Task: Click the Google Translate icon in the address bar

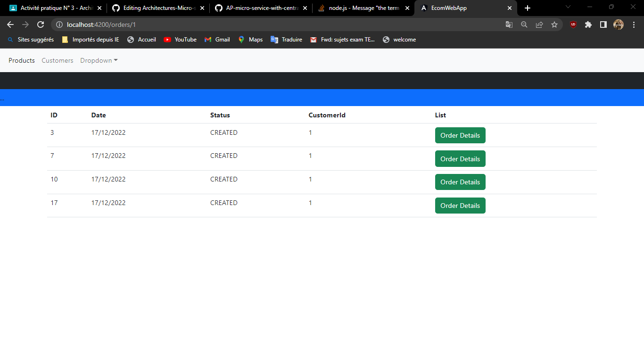Action: pyautogui.click(x=509, y=25)
